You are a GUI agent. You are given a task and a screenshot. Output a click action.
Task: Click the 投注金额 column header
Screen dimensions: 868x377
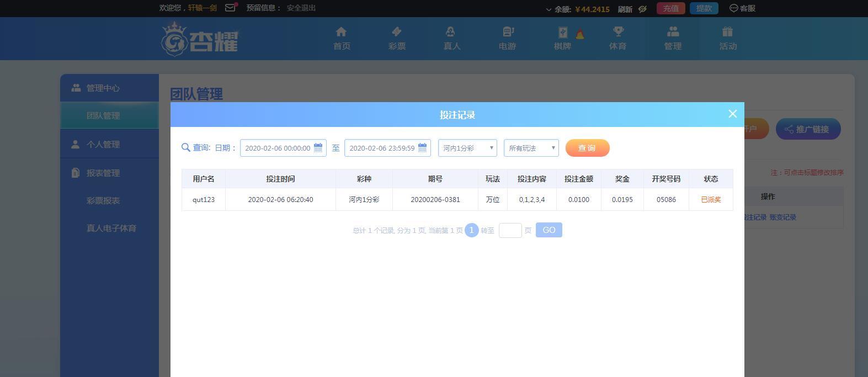[x=579, y=179]
